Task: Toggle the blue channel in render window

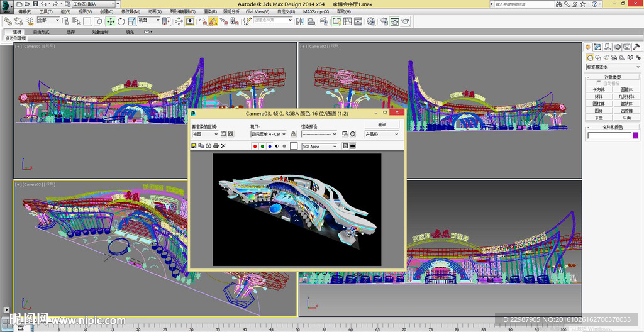Action: tap(269, 146)
